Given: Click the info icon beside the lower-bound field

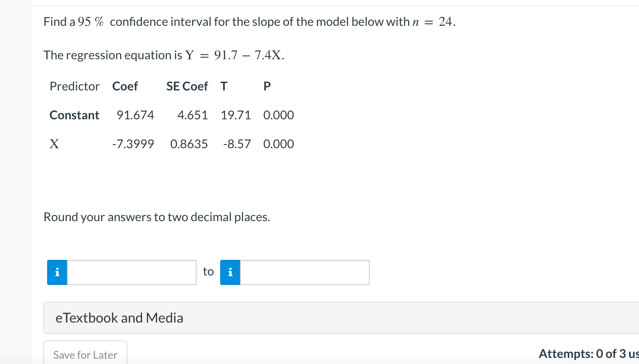Looking at the screenshot, I should click(x=57, y=272).
